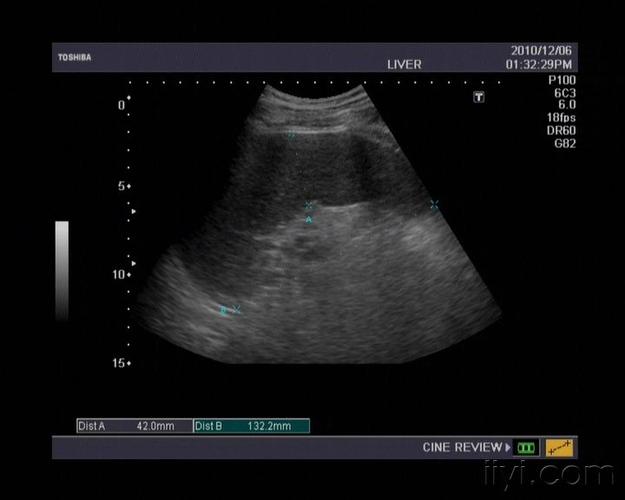Click the focus arrow on depth scale

click(131, 263)
